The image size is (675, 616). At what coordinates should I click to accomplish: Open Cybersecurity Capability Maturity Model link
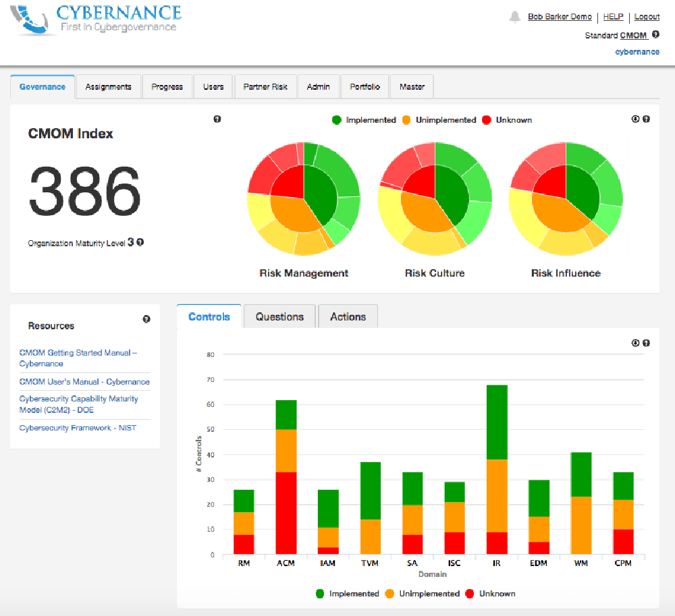[x=78, y=404]
